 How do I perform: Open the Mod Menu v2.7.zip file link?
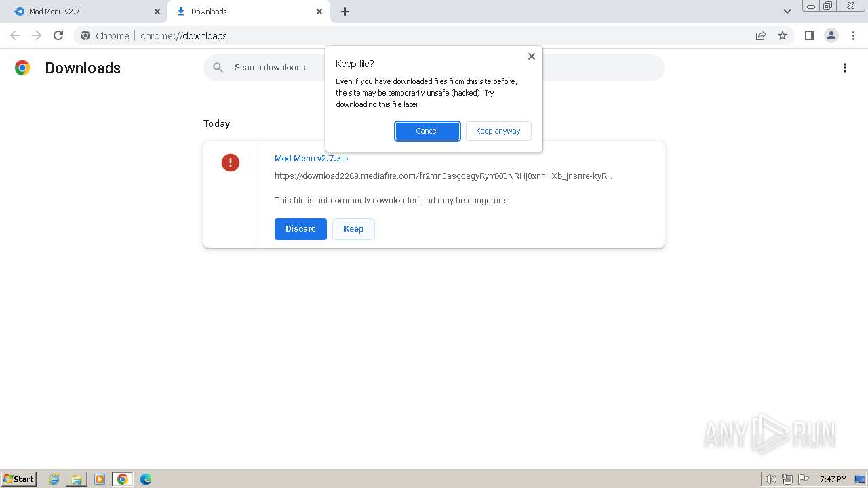(311, 158)
